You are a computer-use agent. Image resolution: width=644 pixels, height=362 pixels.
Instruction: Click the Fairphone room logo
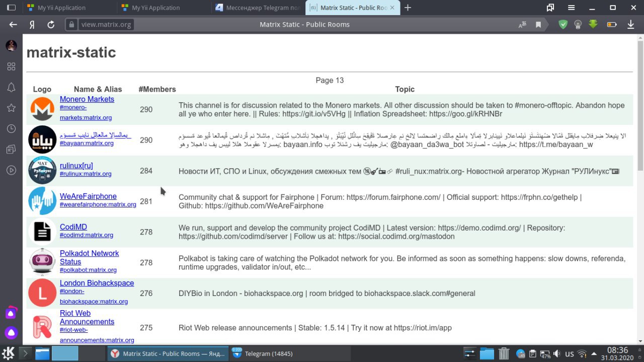[x=42, y=201]
